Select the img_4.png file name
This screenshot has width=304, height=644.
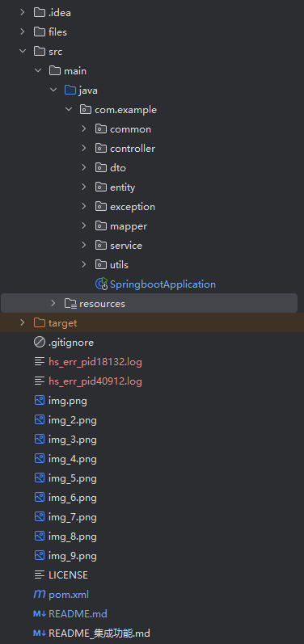pyautogui.click(x=73, y=459)
